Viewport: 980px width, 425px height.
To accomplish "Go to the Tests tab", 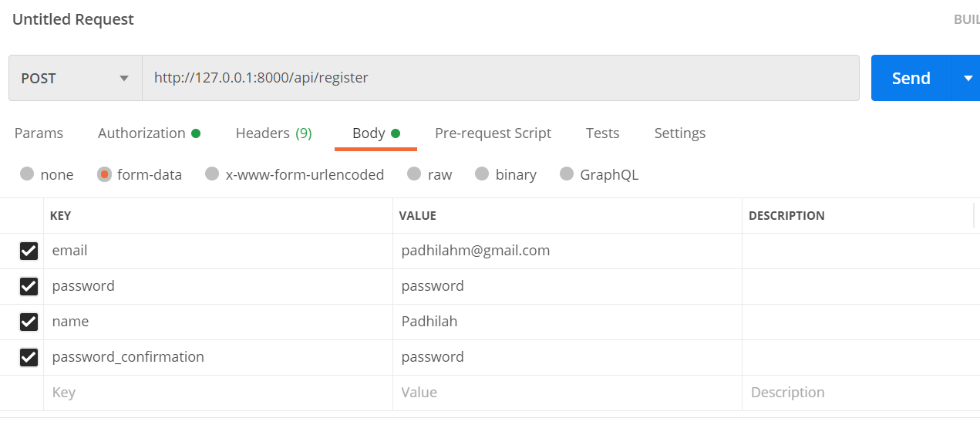I will click(x=602, y=133).
